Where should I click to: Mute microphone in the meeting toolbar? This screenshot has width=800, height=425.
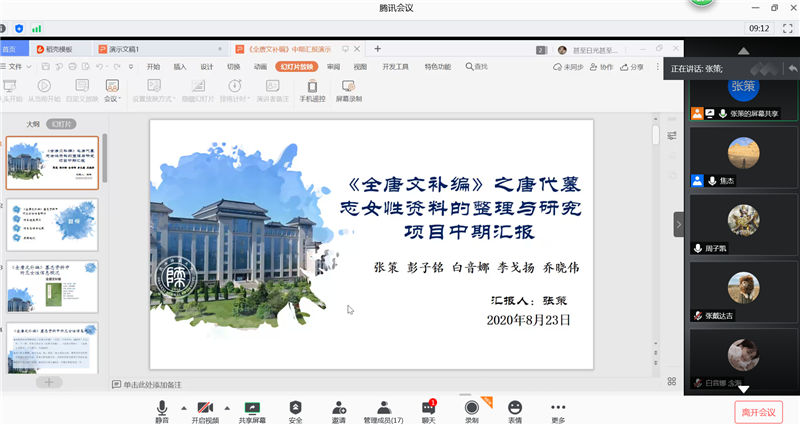[x=162, y=409]
